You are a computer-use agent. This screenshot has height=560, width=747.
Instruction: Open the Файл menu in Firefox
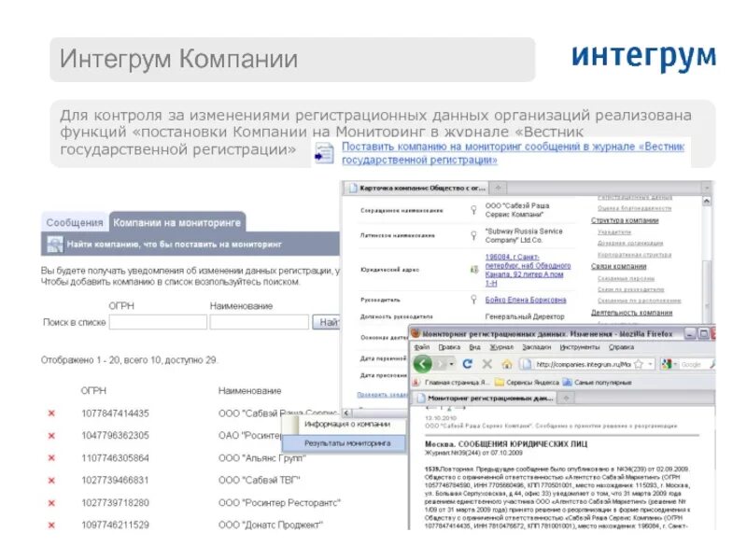click(422, 347)
